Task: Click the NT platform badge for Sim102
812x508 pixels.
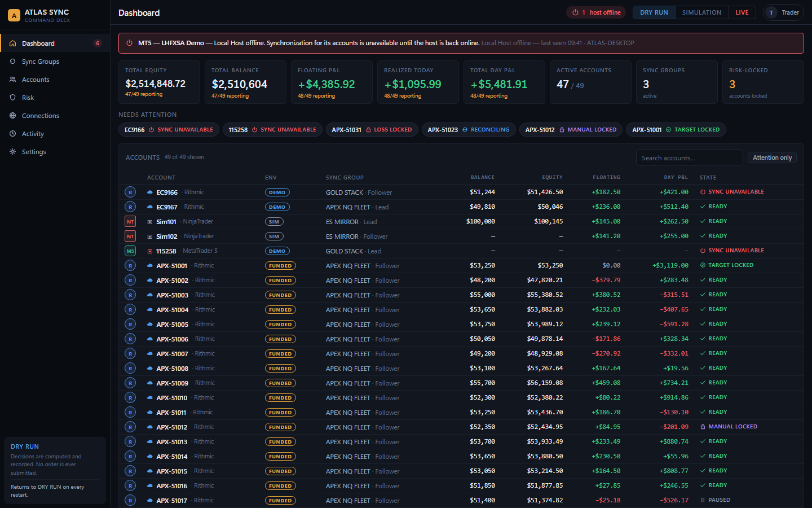Action: (x=130, y=236)
